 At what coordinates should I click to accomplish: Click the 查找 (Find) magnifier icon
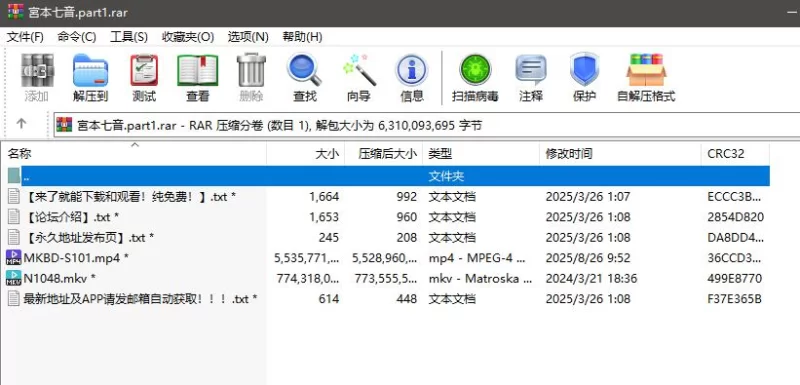(x=305, y=70)
